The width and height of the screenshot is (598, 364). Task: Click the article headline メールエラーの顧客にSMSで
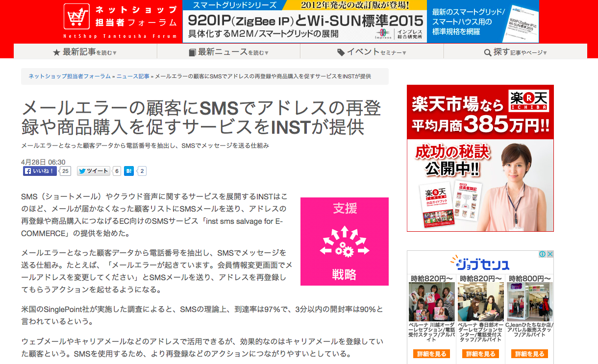201,117
